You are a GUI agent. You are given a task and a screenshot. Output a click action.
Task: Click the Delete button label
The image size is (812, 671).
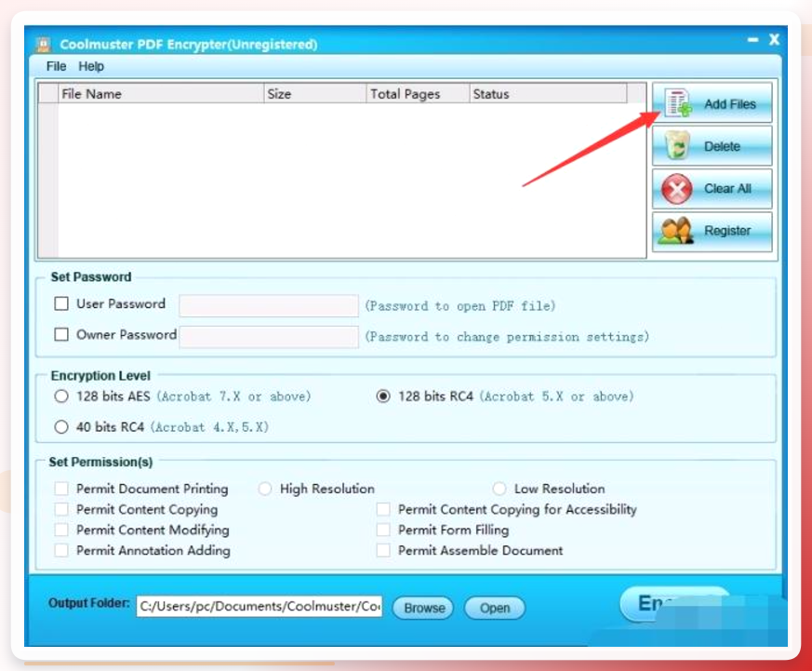(x=722, y=147)
